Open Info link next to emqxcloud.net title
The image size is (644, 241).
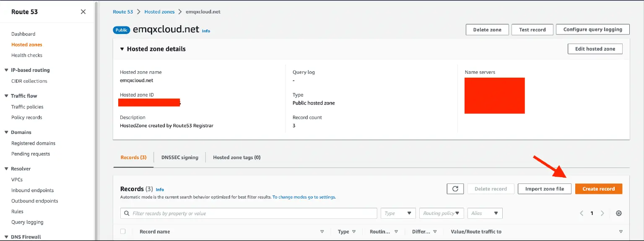tap(206, 31)
